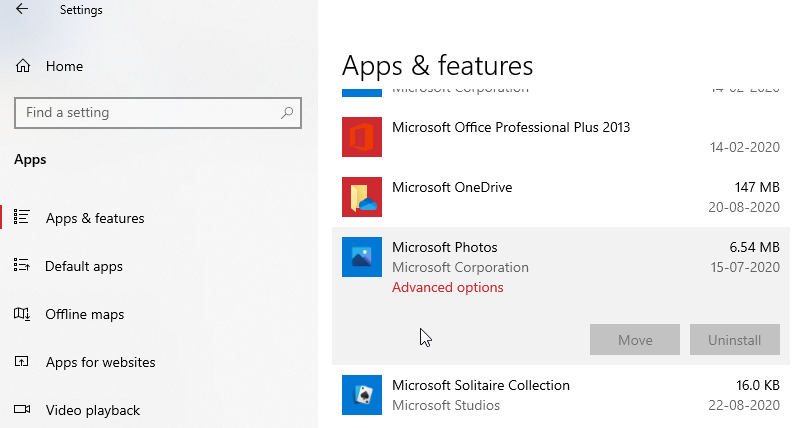This screenshot has height=428, width=805.
Task: Click the Default apps sidebar icon
Action: (22, 265)
